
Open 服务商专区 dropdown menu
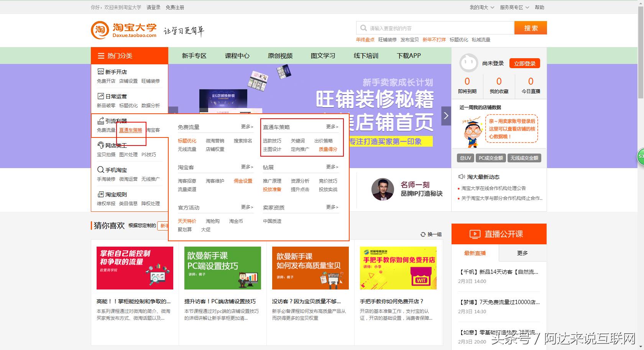[514, 7]
